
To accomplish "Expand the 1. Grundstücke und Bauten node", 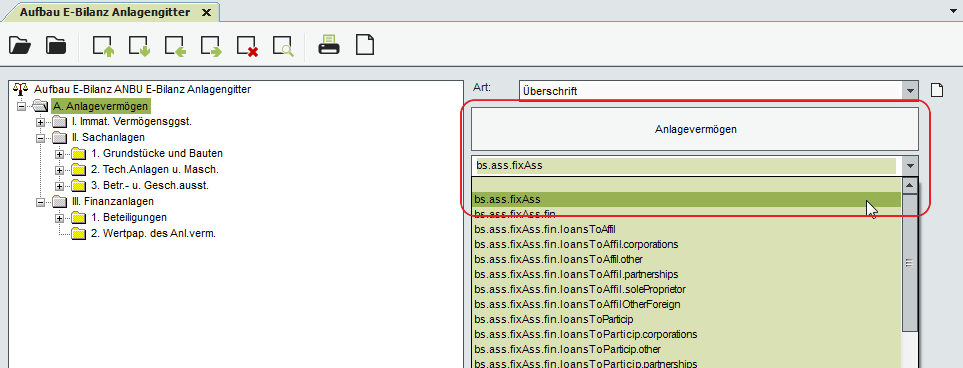I will pyautogui.click(x=60, y=154).
